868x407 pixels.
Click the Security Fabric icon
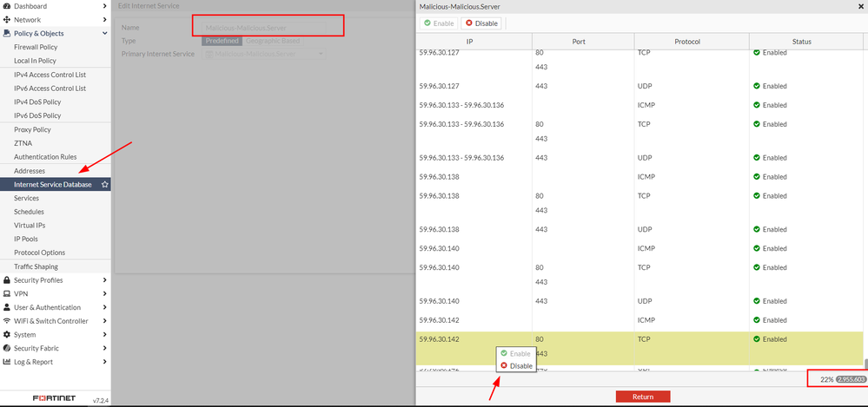(7, 348)
